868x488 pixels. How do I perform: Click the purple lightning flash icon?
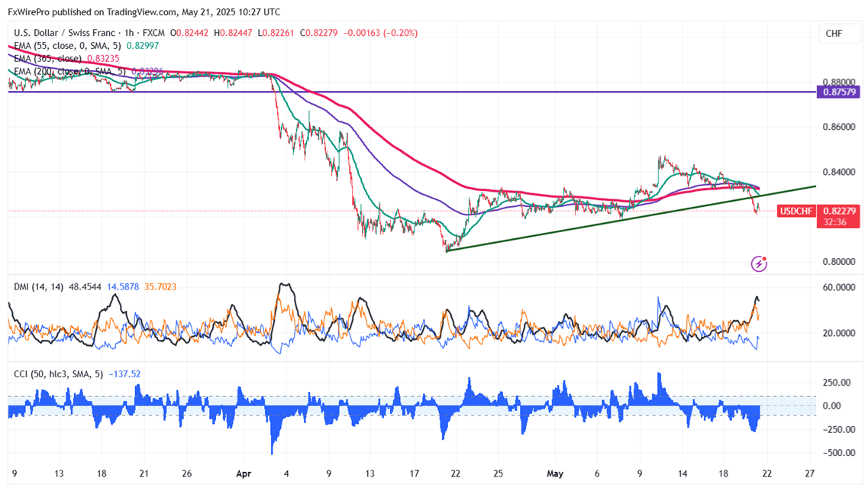tap(758, 263)
